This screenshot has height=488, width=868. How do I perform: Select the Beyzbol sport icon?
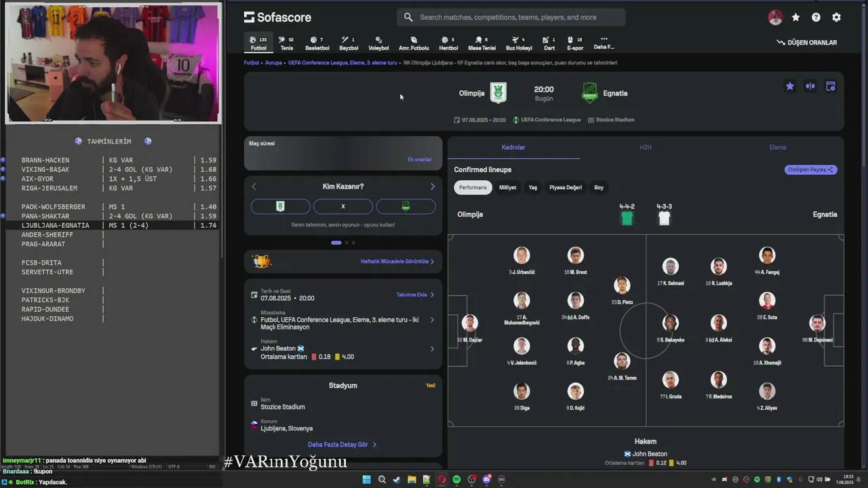click(x=349, y=43)
